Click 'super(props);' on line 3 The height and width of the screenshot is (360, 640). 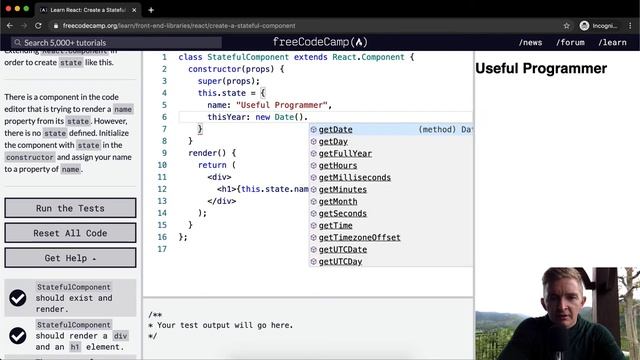[x=229, y=81]
